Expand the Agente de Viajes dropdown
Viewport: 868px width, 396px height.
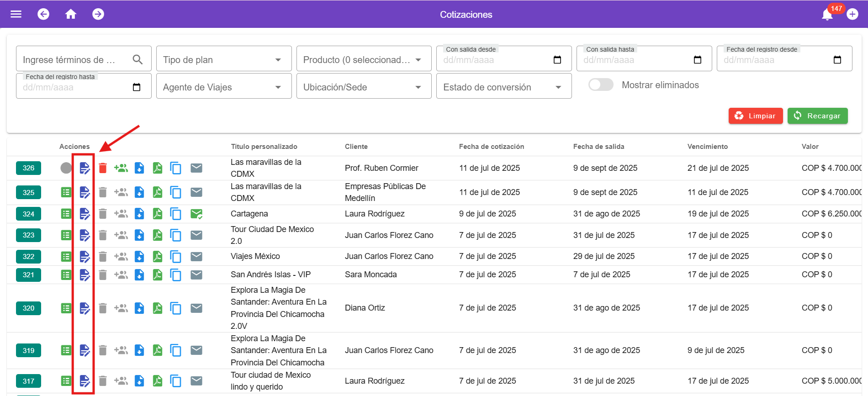click(x=223, y=87)
